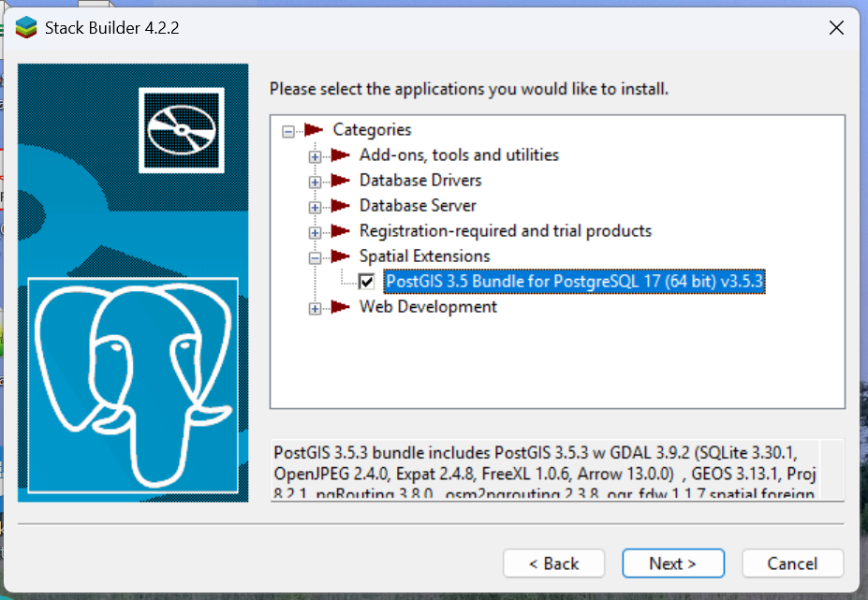
Task: Click the arrow icon next to Database Drivers
Action: pyautogui.click(x=340, y=181)
